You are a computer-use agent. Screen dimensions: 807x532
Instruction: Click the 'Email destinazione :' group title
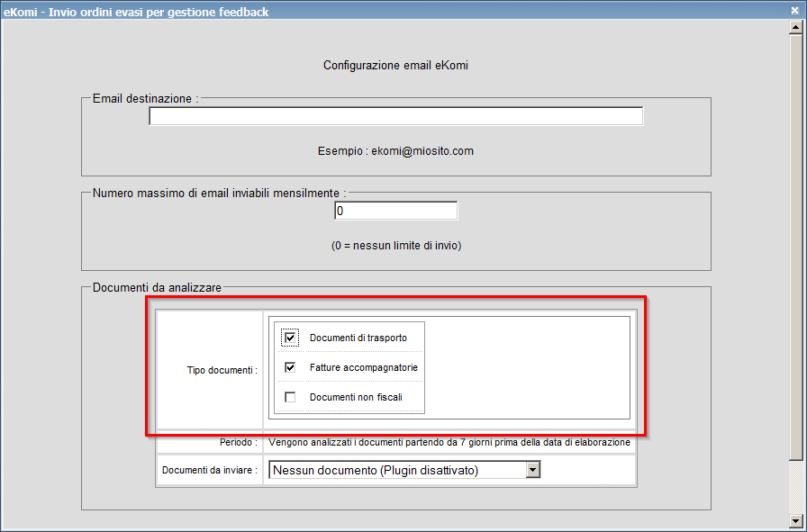pyautogui.click(x=146, y=98)
